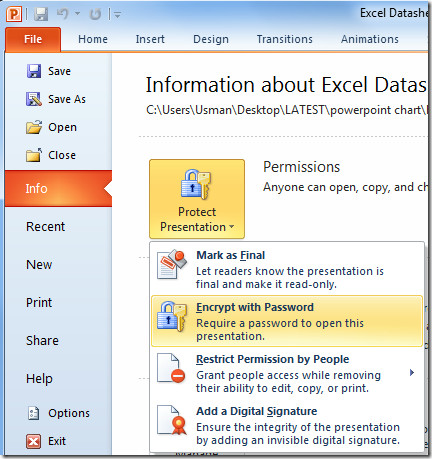
Task: Go to the Recent section
Action: click(x=46, y=227)
